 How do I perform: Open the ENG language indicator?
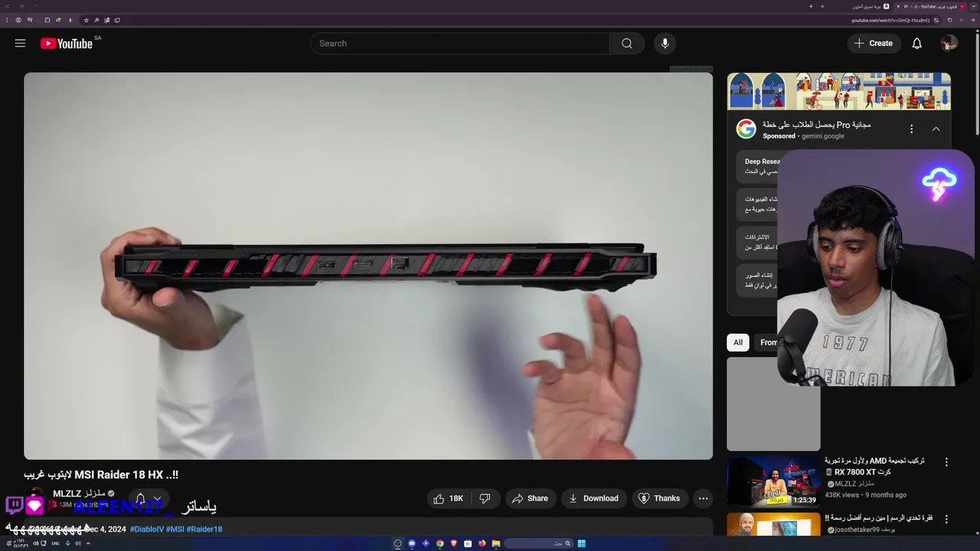coord(55,543)
